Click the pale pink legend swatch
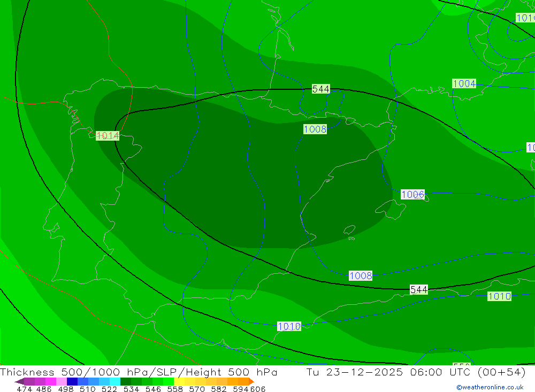535x392 pixels. point(62,381)
